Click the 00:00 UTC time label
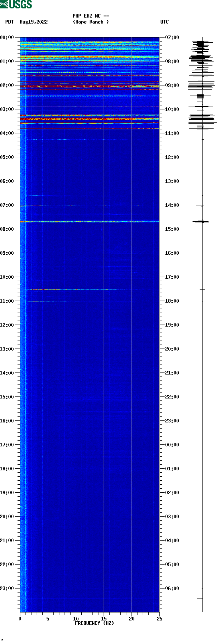The image size is (220, 644). point(172,445)
